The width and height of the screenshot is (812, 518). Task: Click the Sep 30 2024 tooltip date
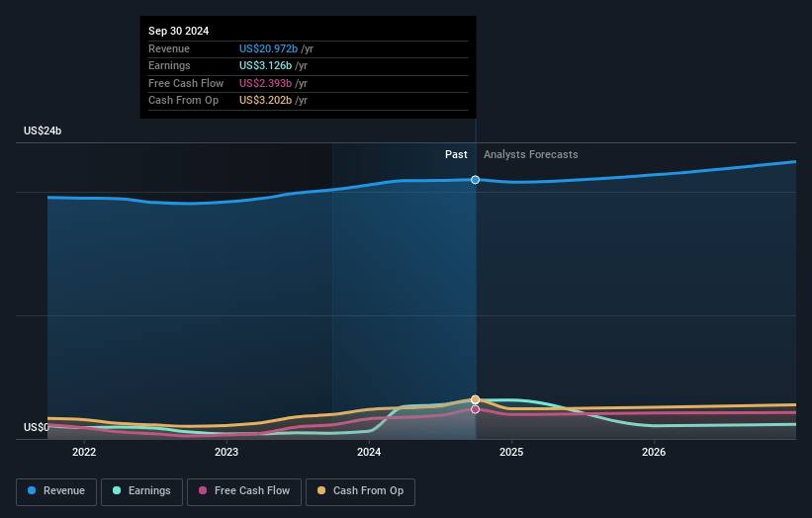[x=179, y=31]
